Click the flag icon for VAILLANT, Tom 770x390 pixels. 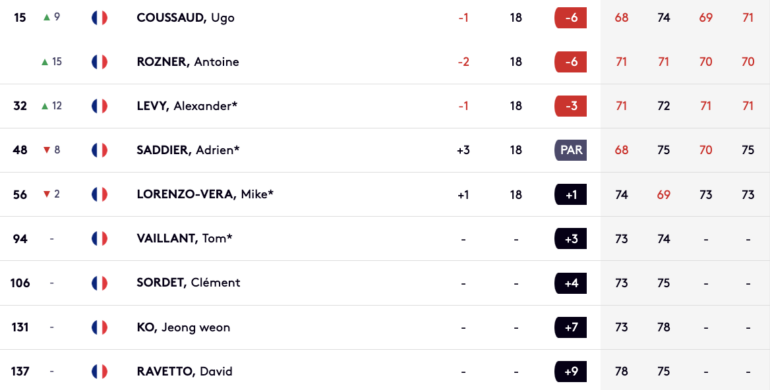[99, 239]
